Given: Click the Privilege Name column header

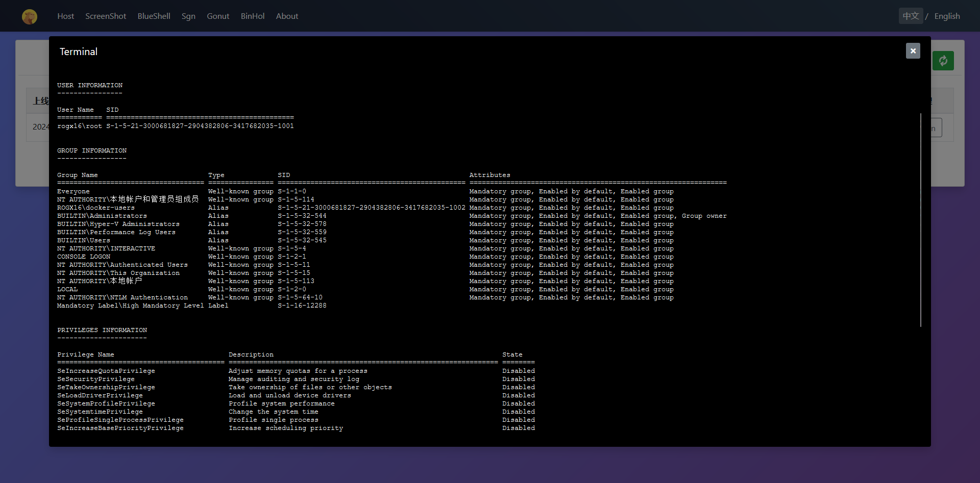Looking at the screenshot, I should pyautogui.click(x=86, y=354).
